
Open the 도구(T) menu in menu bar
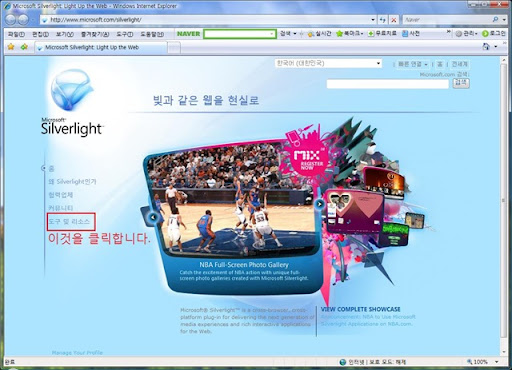coord(125,34)
